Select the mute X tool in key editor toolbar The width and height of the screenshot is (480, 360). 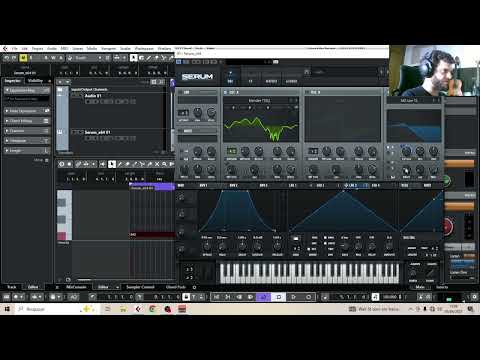[157, 164]
